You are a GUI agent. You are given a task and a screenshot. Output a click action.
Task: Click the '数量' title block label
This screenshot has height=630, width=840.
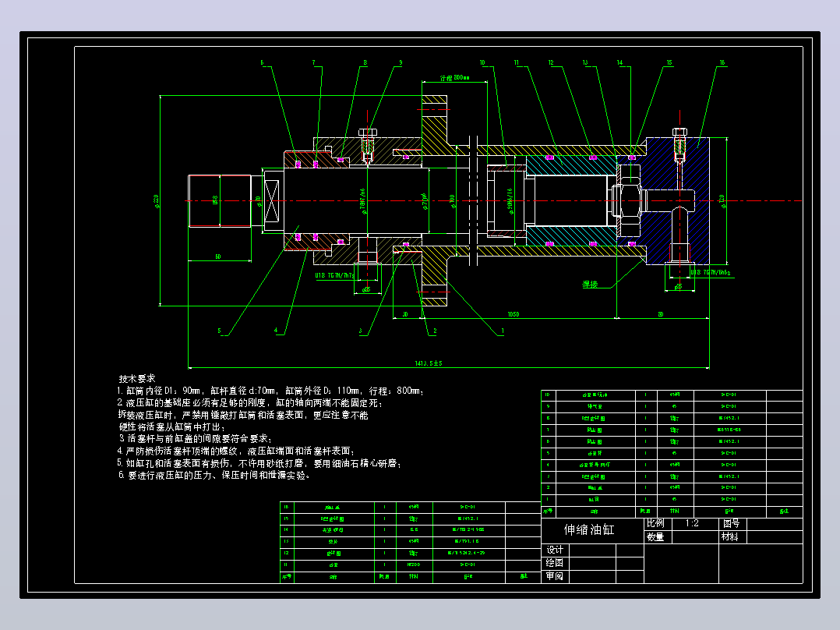[655, 536]
